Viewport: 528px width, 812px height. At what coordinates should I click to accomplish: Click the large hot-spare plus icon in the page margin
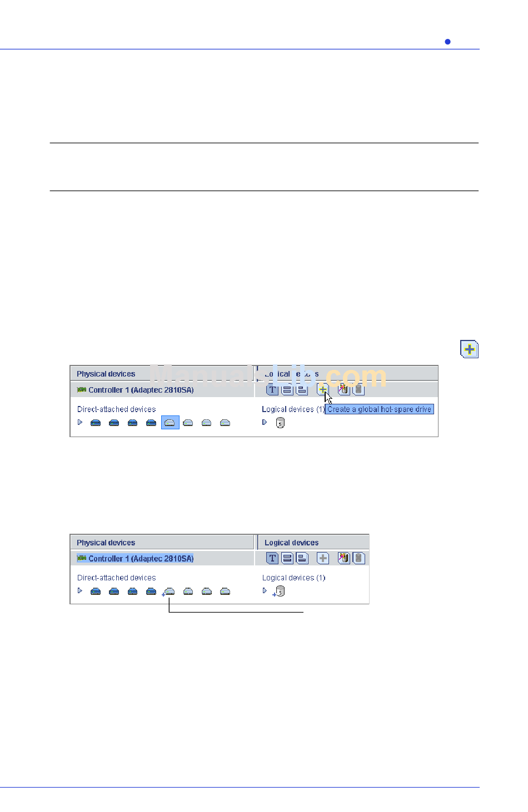[x=469, y=349]
